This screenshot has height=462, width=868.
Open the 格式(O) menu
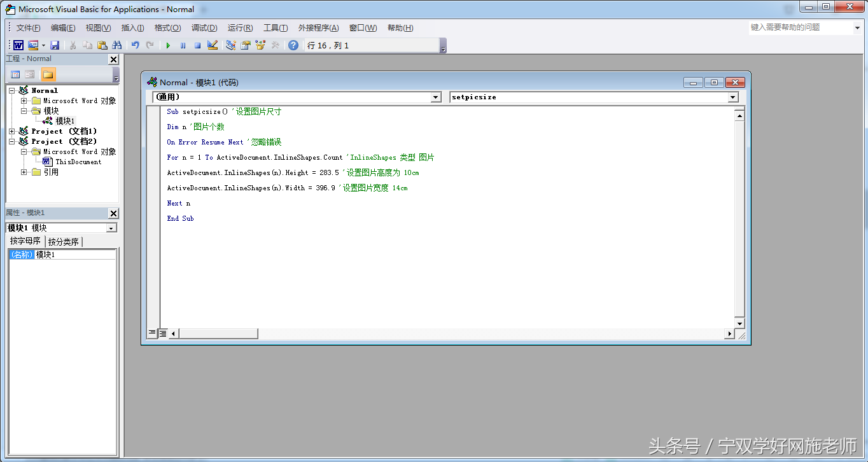[167, 28]
